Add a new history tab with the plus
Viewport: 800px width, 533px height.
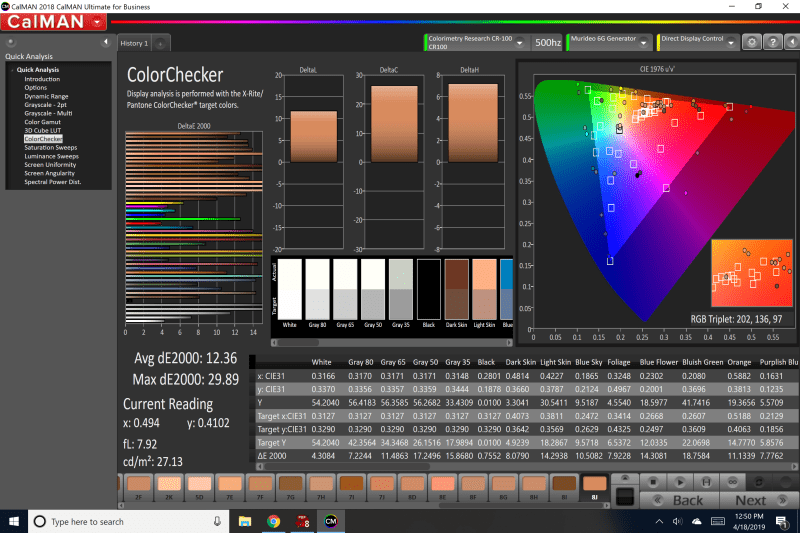(x=160, y=44)
